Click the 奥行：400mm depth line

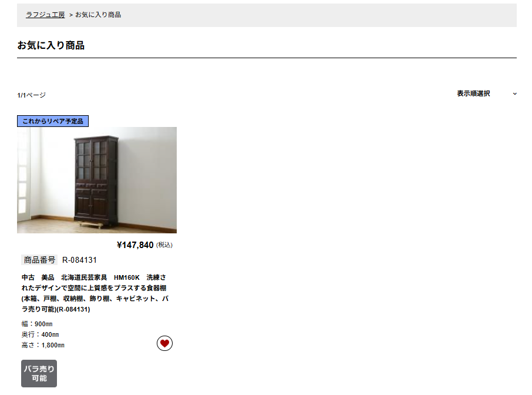[40, 334]
